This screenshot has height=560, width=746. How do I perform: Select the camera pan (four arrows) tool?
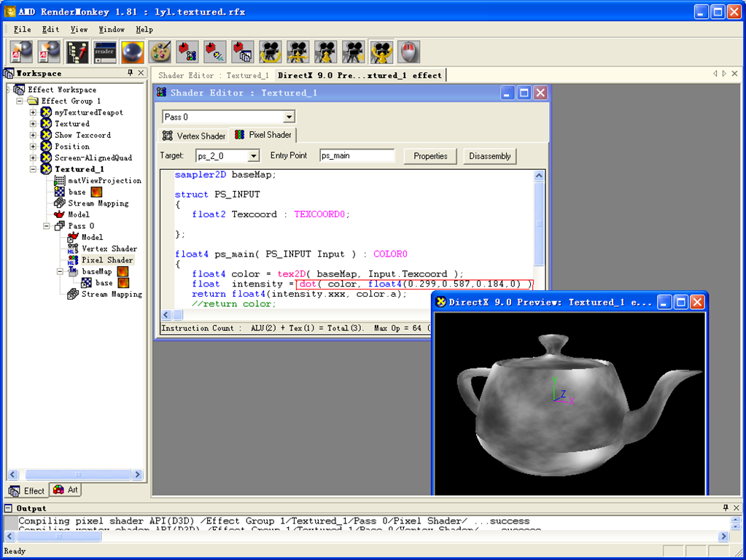click(x=298, y=52)
